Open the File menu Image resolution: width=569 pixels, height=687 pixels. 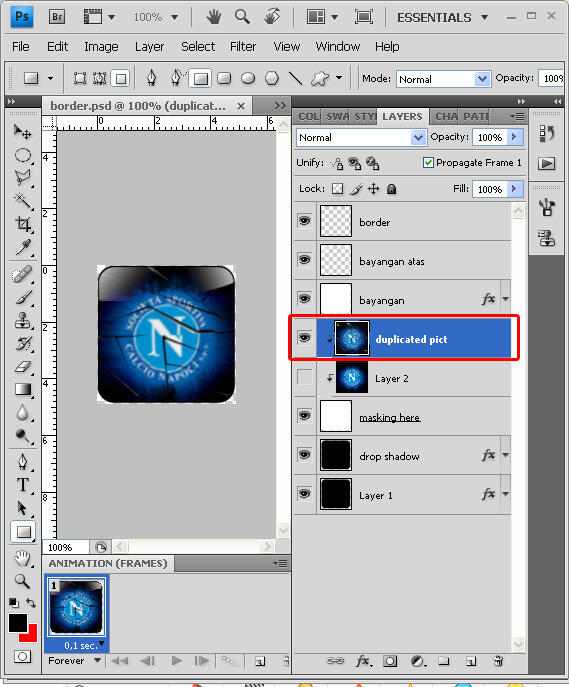[21, 46]
